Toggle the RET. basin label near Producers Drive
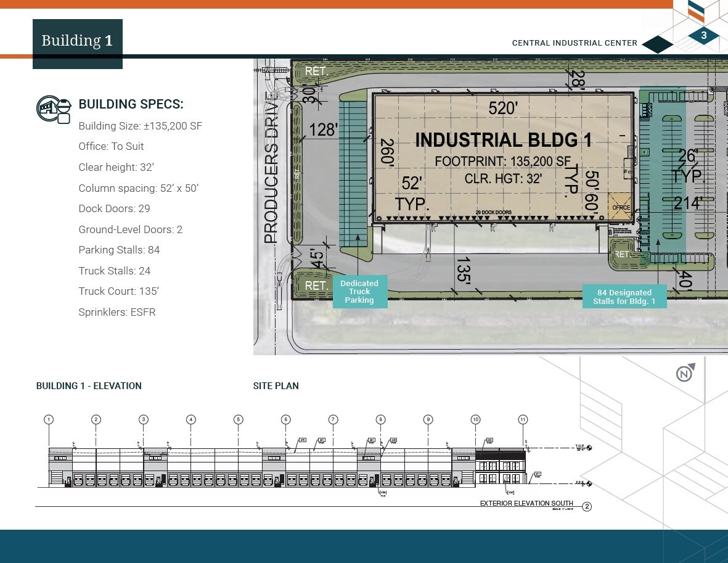The image size is (728, 563). [316, 286]
